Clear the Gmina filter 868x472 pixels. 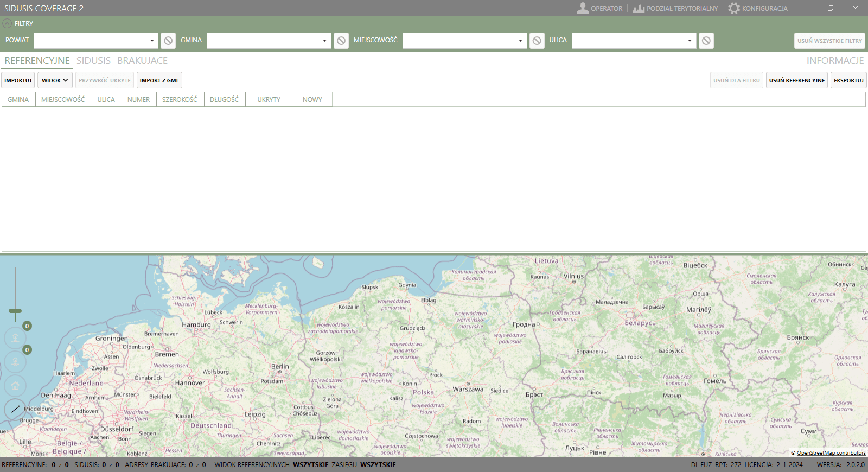pyautogui.click(x=341, y=41)
